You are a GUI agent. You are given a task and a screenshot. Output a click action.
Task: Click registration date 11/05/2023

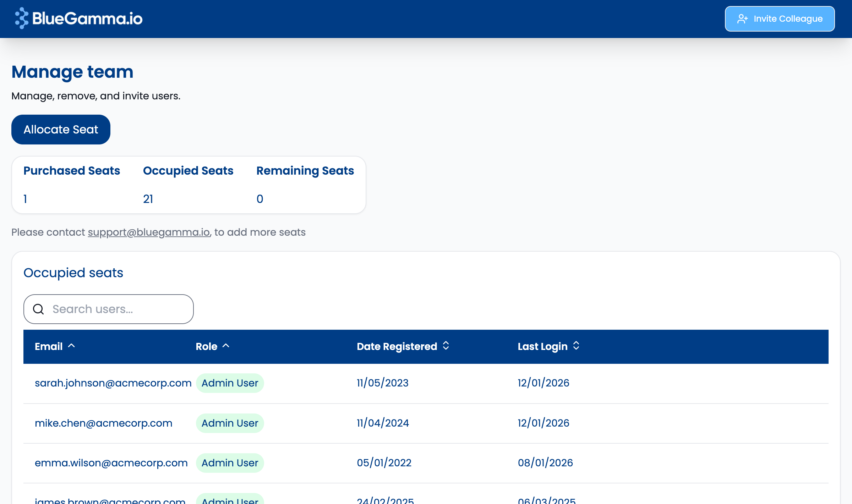pyautogui.click(x=383, y=383)
